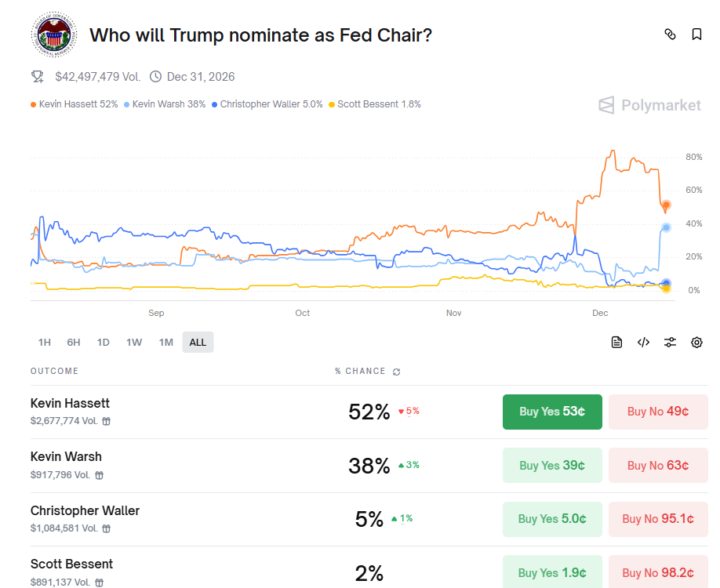Refresh the % chance column
720x588 pixels.
coord(397,372)
